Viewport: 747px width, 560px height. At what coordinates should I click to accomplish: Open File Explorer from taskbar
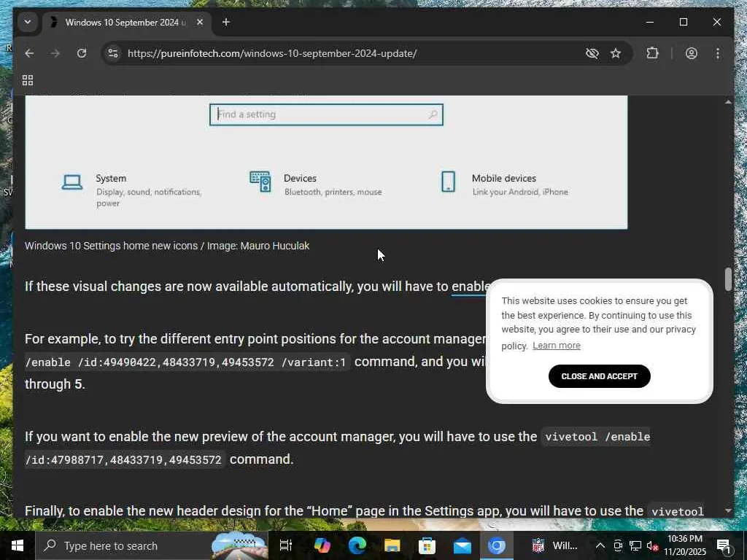[392, 545]
